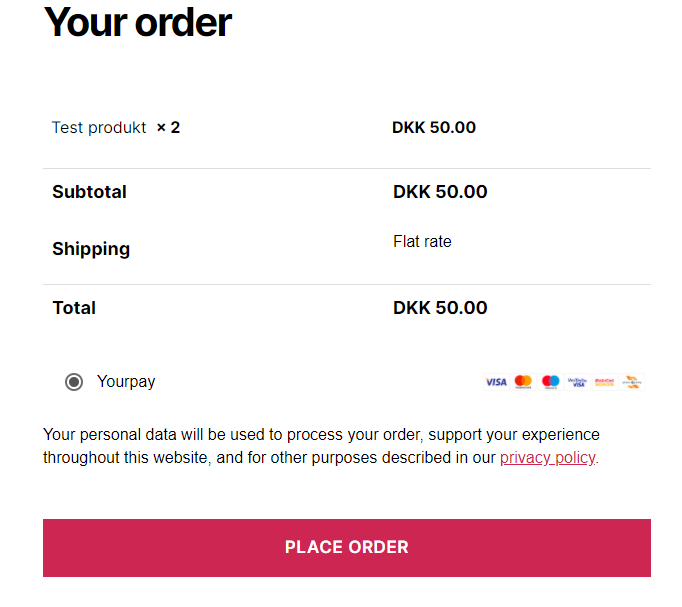
Task: Click the Visa card logo
Action: click(496, 382)
